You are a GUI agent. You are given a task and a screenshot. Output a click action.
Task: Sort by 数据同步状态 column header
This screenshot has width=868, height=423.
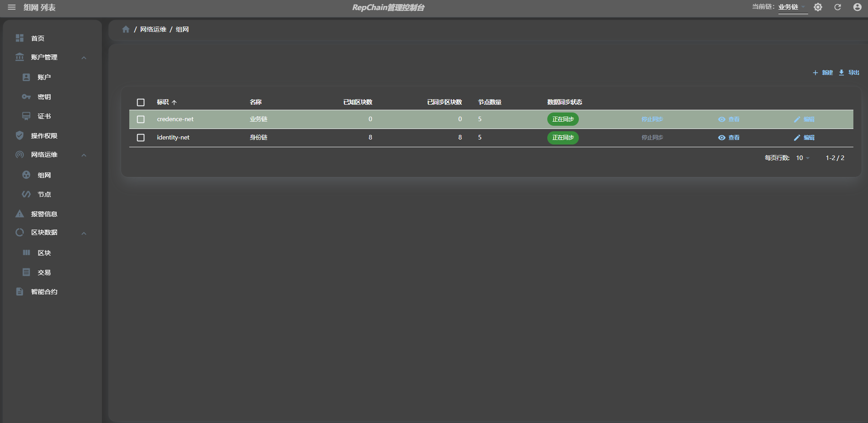565,102
